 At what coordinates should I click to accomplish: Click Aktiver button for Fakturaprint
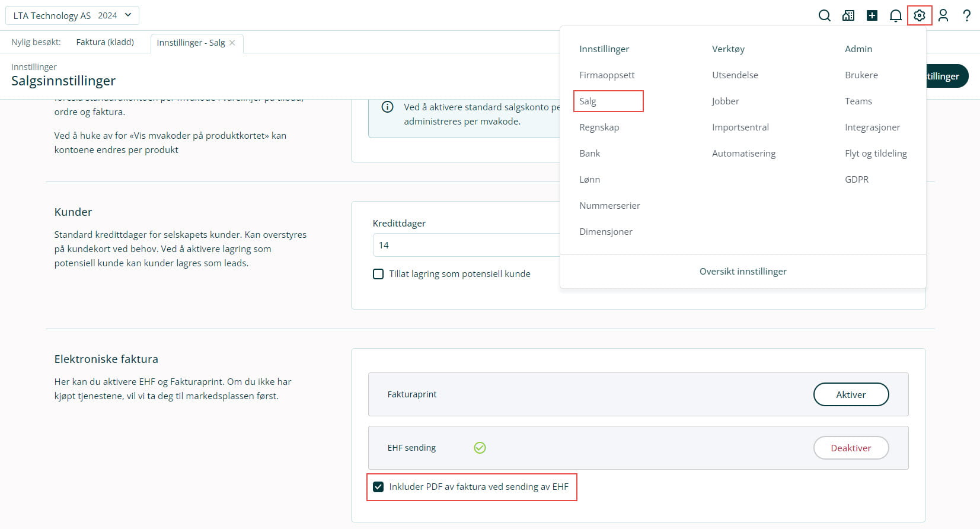[851, 394]
